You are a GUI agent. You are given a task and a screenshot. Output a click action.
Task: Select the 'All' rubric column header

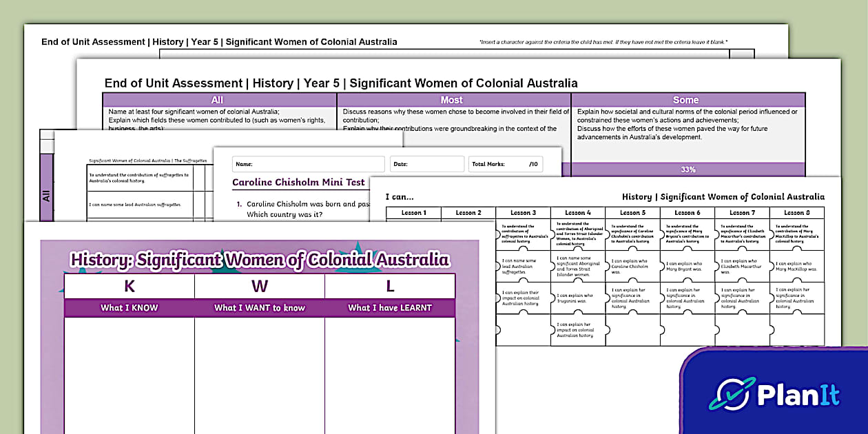click(217, 99)
